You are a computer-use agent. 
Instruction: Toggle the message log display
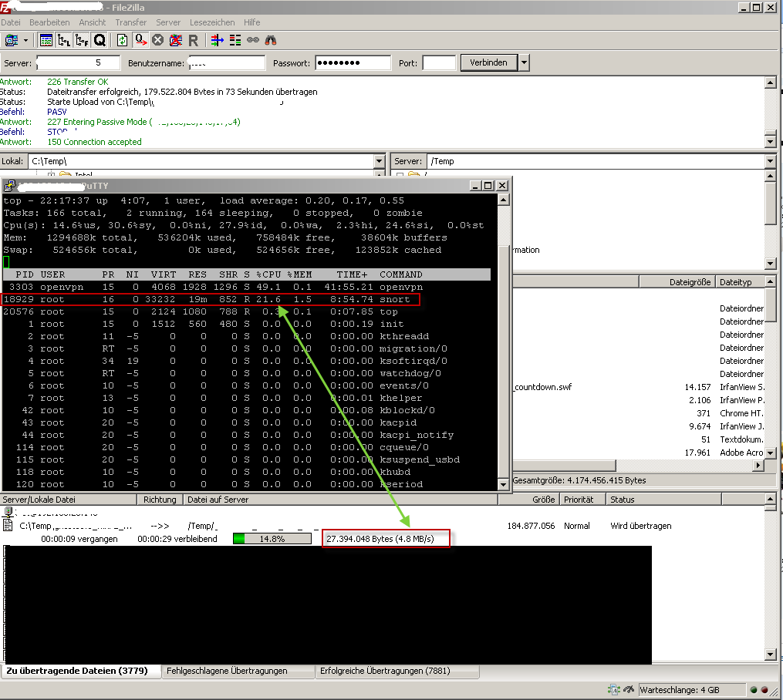[x=46, y=40]
